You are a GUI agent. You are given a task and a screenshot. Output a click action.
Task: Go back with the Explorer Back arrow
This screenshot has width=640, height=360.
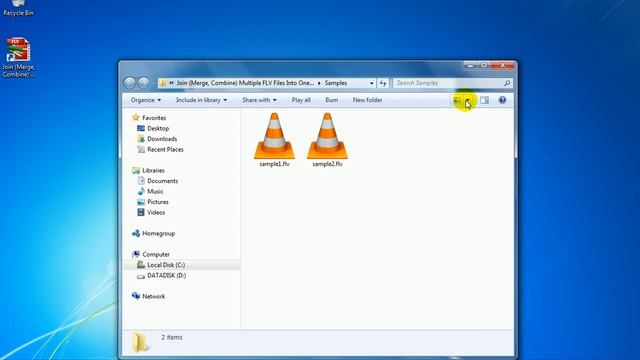(130, 83)
